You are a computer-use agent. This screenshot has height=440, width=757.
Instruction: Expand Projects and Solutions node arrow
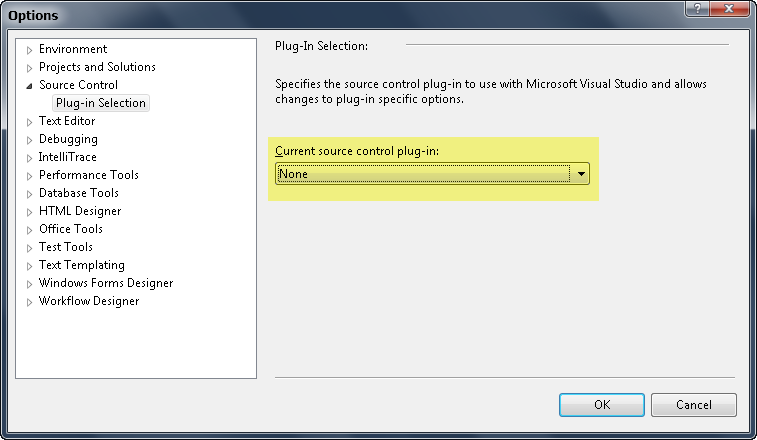click(x=30, y=67)
